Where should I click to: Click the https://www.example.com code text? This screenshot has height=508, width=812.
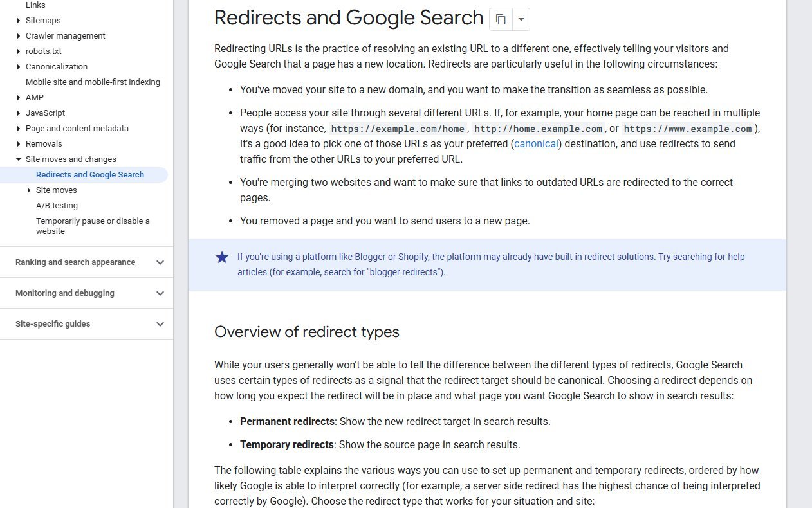[688, 129]
